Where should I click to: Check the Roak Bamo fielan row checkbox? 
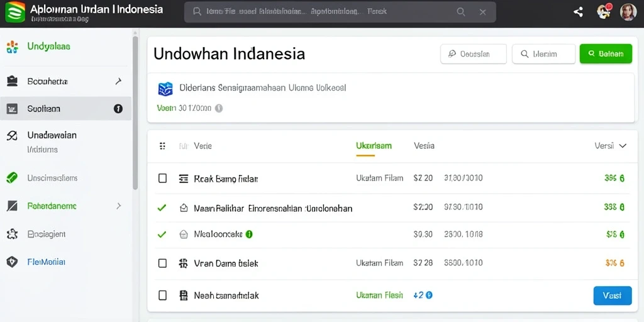point(163,178)
